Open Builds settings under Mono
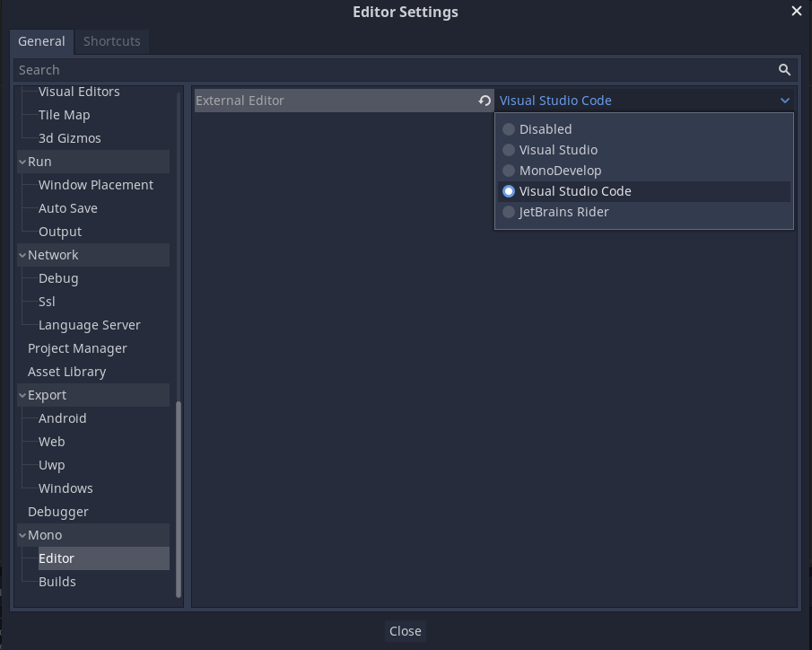This screenshot has height=650, width=812. pos(57,582)
